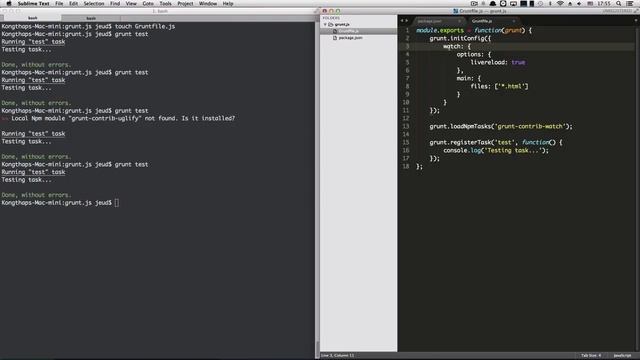Select the first bash tab in the terminal

tap(32, 18)
